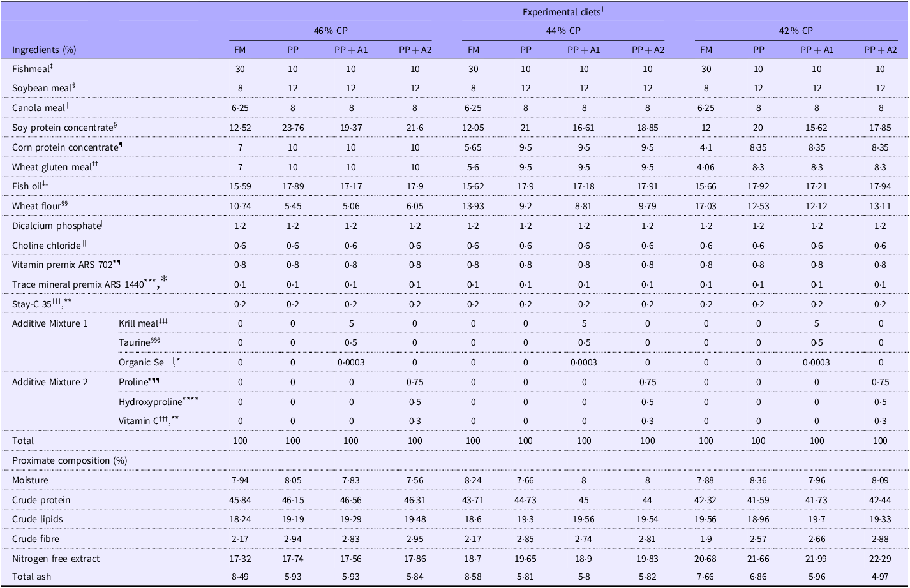Click the total ash value 4·97
Screen dimensions: 910x588
(880, 577)
